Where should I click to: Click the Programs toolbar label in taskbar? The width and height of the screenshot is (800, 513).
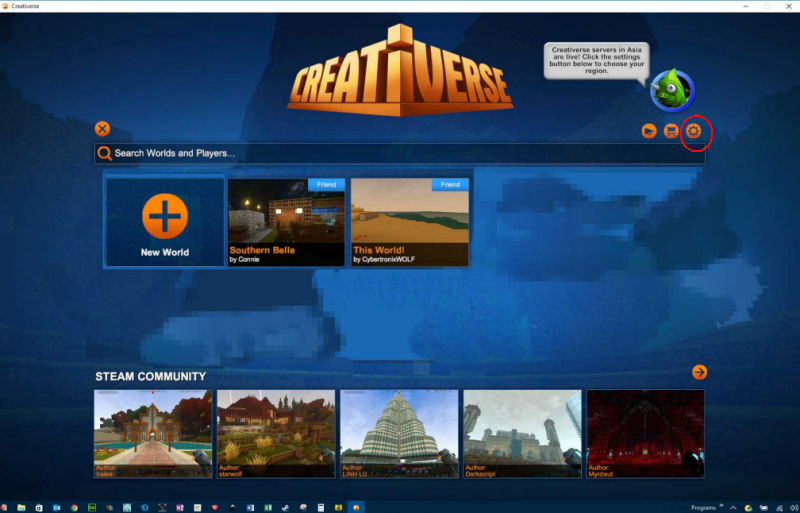coord(703,508)
